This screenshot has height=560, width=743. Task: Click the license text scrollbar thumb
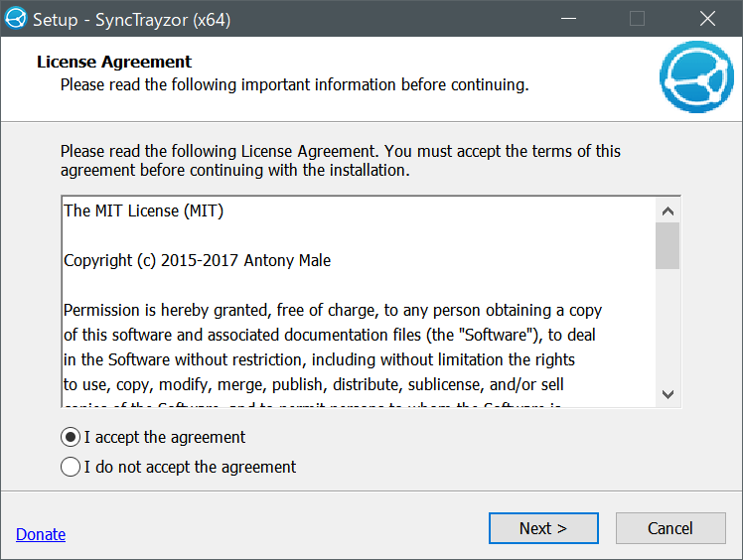click(668, 245)
